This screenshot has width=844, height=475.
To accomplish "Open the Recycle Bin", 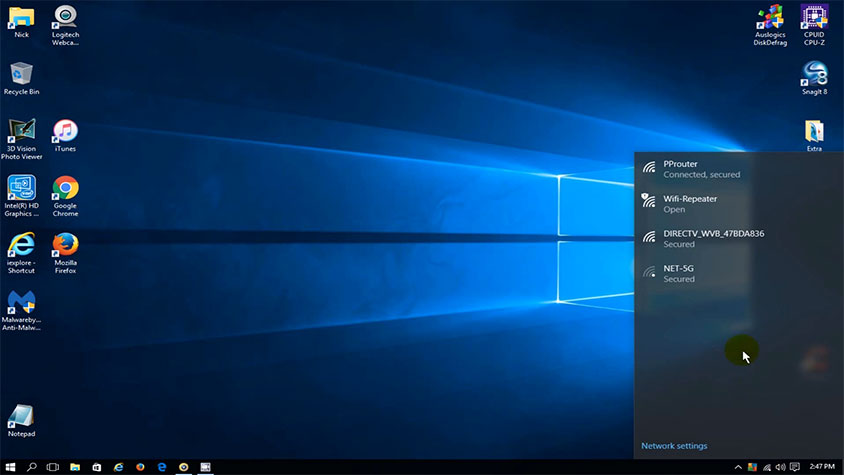I will (x=22, y=79).
